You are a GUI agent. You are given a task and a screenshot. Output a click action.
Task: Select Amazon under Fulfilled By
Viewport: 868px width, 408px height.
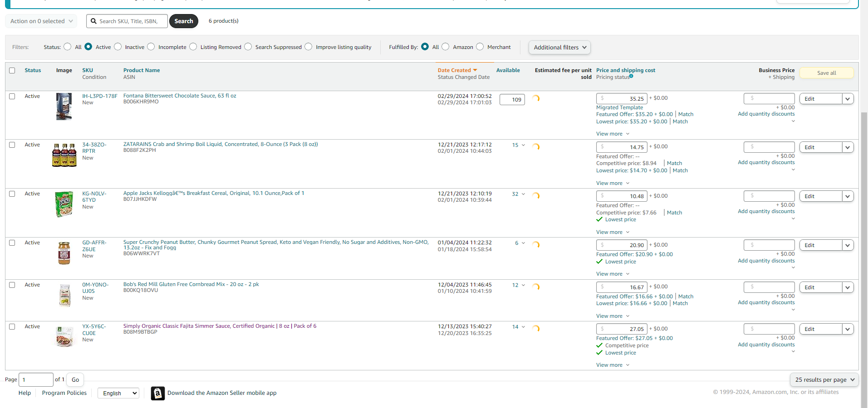click(446, 47)
